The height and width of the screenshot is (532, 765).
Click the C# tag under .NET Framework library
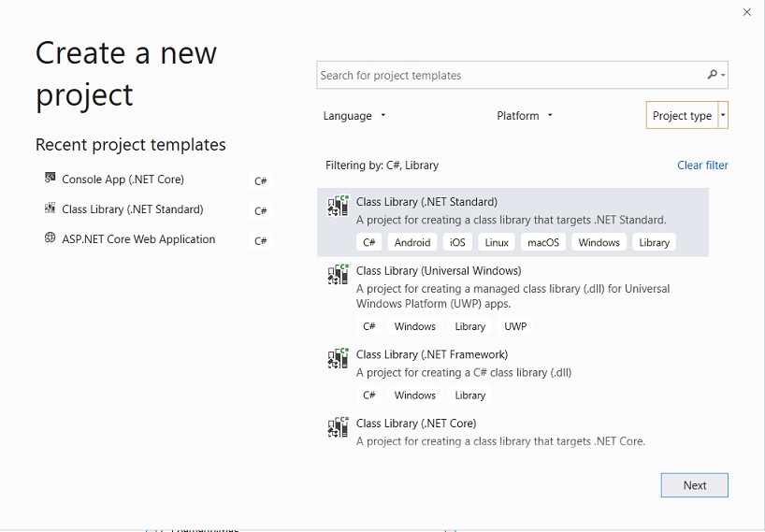[368, 395]
